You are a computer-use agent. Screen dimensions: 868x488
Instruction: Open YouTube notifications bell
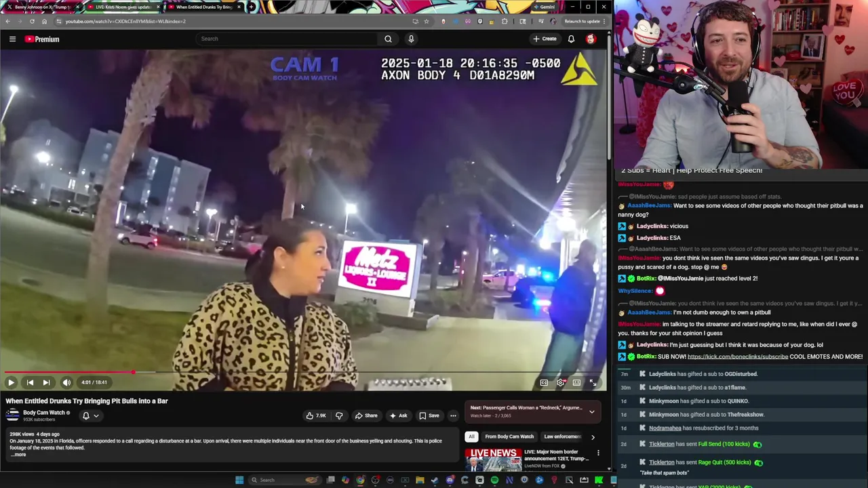[x=571, y=39]
